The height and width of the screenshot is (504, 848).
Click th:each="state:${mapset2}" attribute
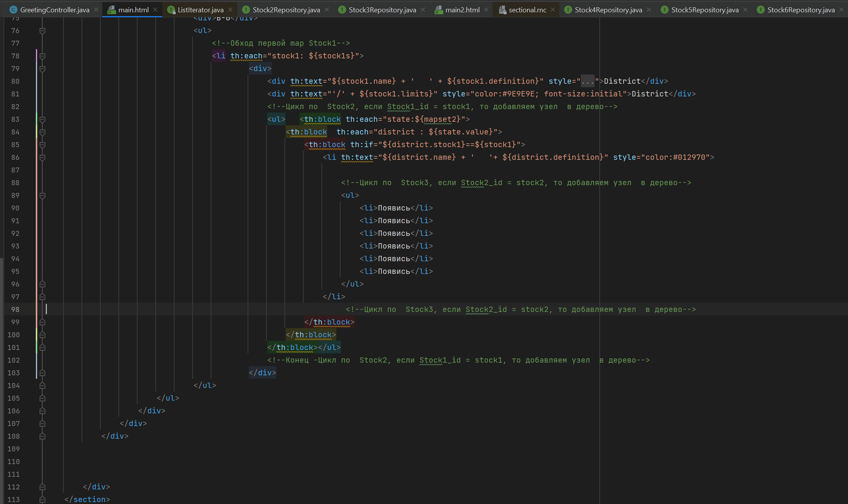click(405, 120)
